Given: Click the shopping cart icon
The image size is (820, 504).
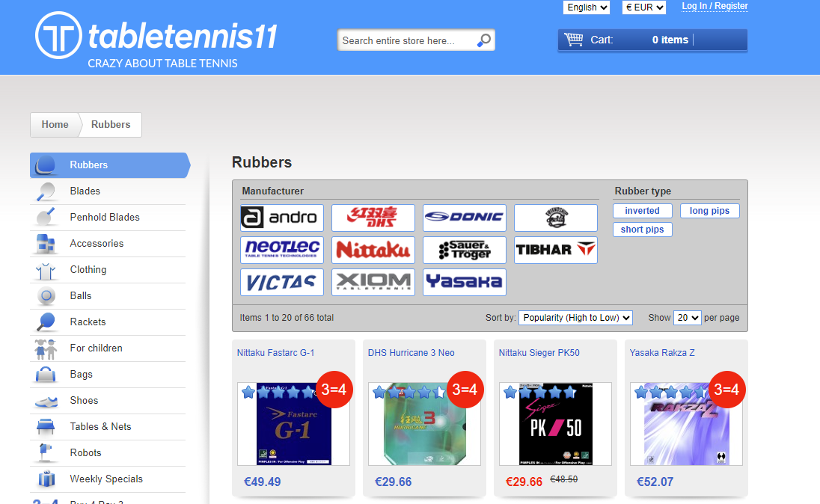Looking at the screenshot, I should pyautogui.click(x=574, y=40).
